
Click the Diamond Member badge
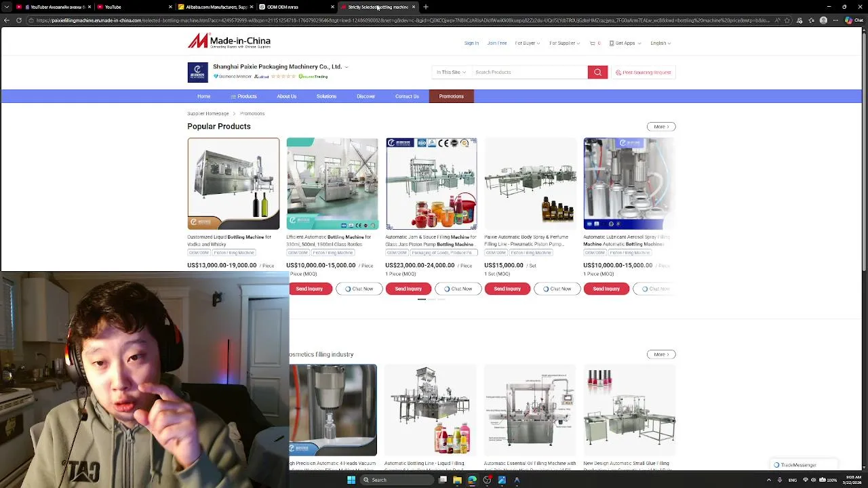tap(233, 77)
